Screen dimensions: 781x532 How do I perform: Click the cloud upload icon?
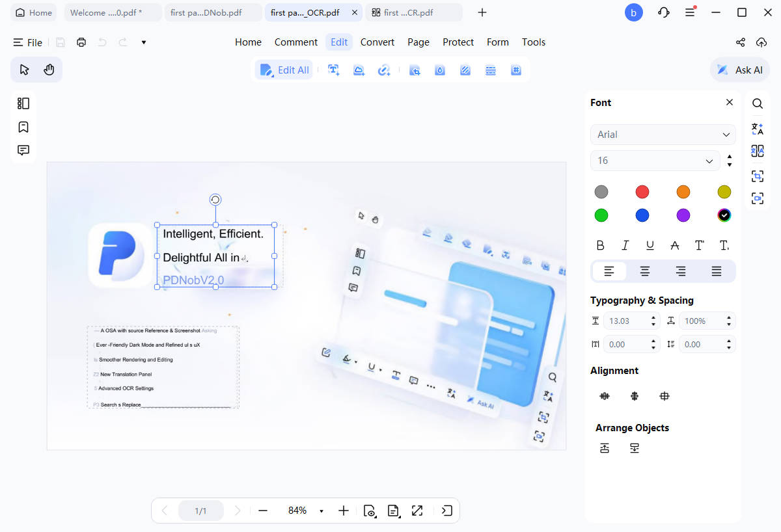761,42
